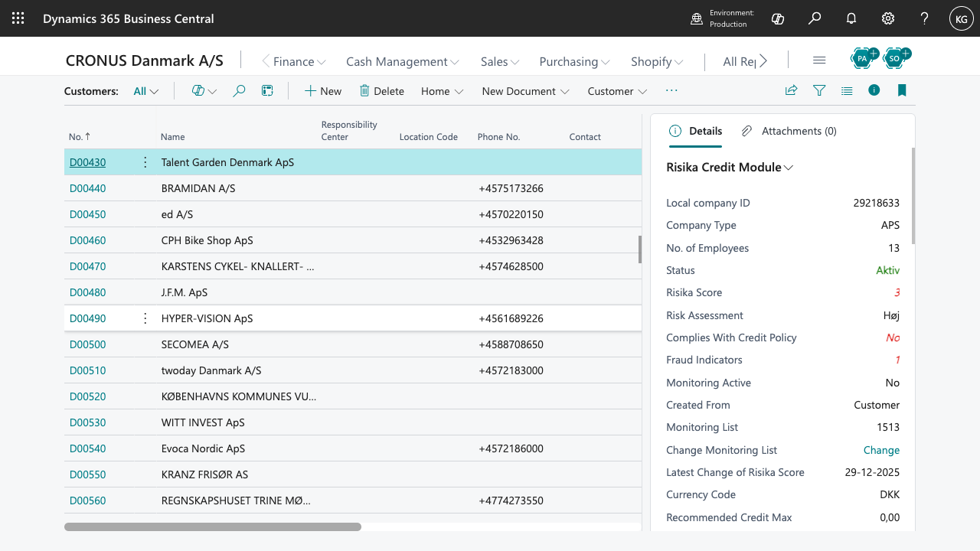Click the share page icon
Image resolution: width=980 pixels, height=551 pixels.
point(792,90)
